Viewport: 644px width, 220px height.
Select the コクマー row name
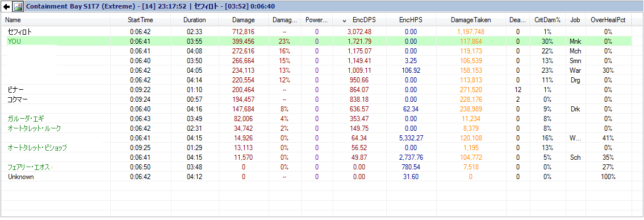click(18, 99)
